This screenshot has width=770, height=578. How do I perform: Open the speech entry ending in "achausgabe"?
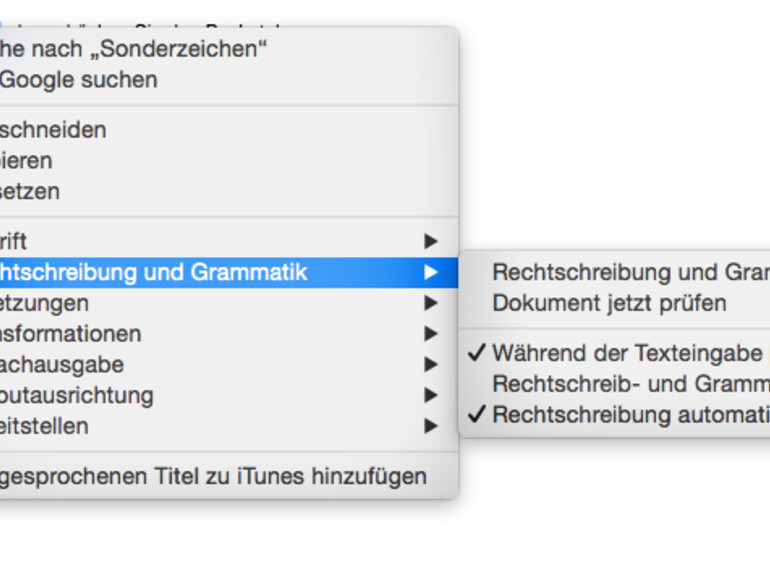tap(62, 365)
